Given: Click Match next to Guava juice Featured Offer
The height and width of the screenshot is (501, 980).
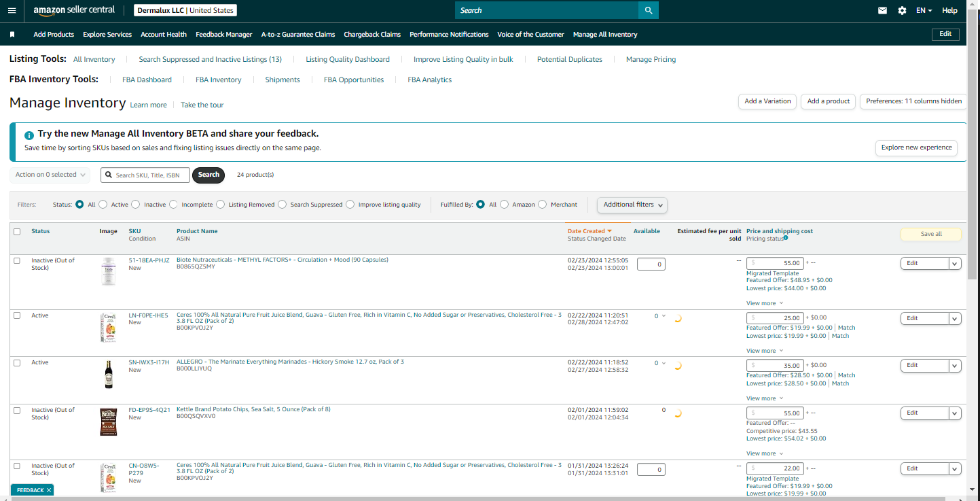Looking at the screenshot, I should pos(846,328).
